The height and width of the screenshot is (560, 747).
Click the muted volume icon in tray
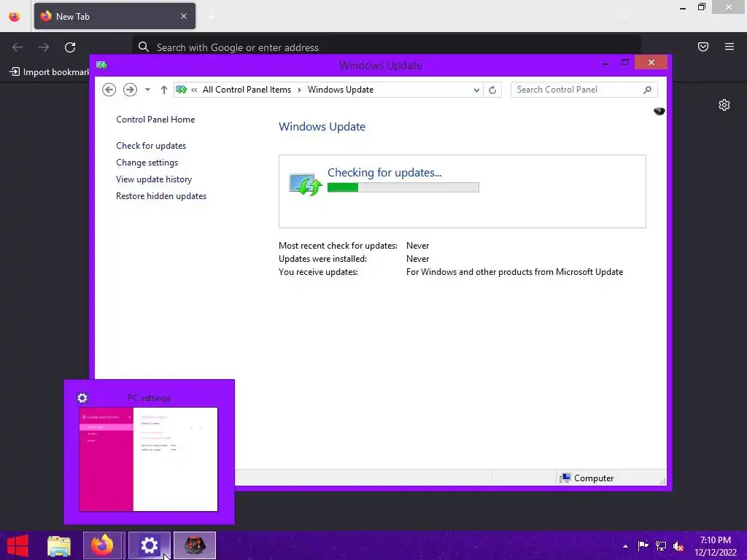(678, 546)
